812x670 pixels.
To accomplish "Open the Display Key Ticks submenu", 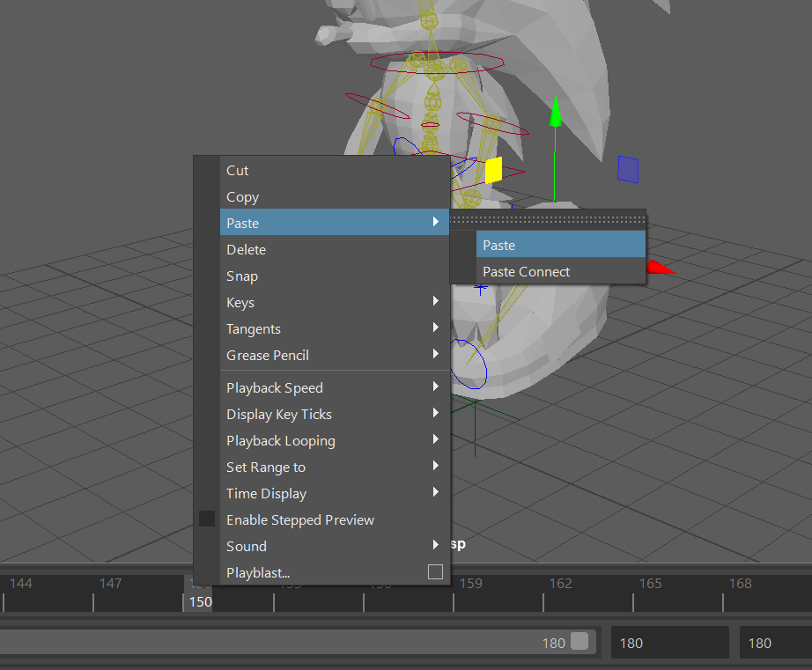I will pyautogui.click(x=278, y=414).
